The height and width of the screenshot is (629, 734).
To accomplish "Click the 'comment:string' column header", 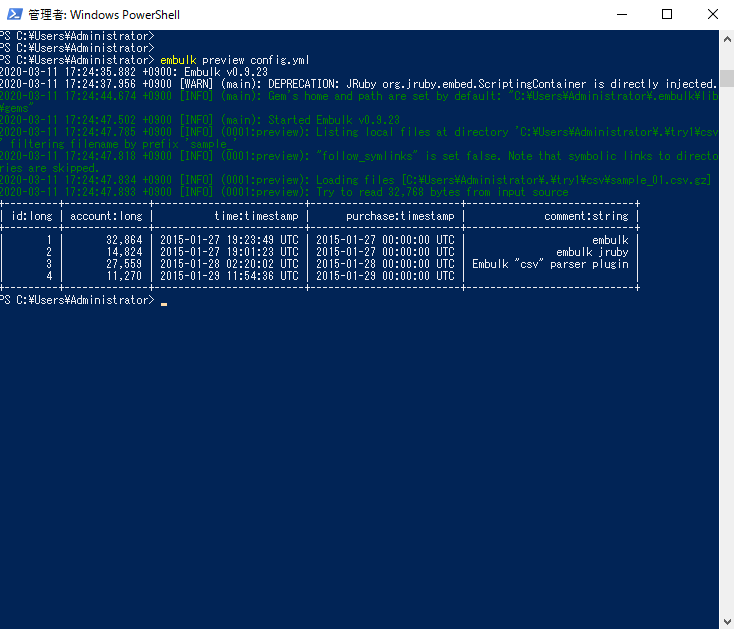I will (x=586, y=216).
